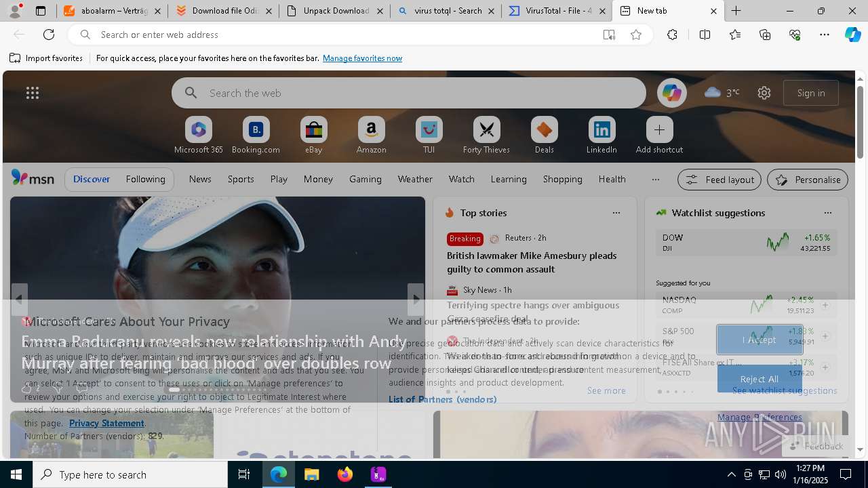Open Settings and more ellipsis
This screenshot has width=868, height=488.
point(825,35)
